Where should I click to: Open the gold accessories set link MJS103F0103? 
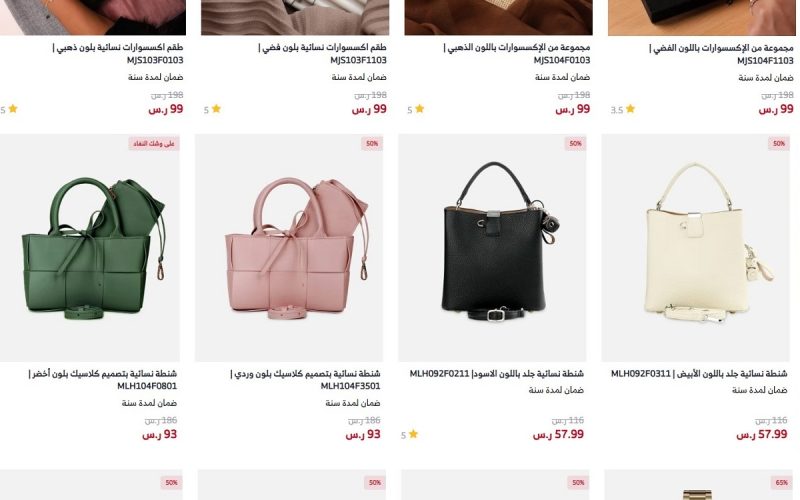coord(117,54)
